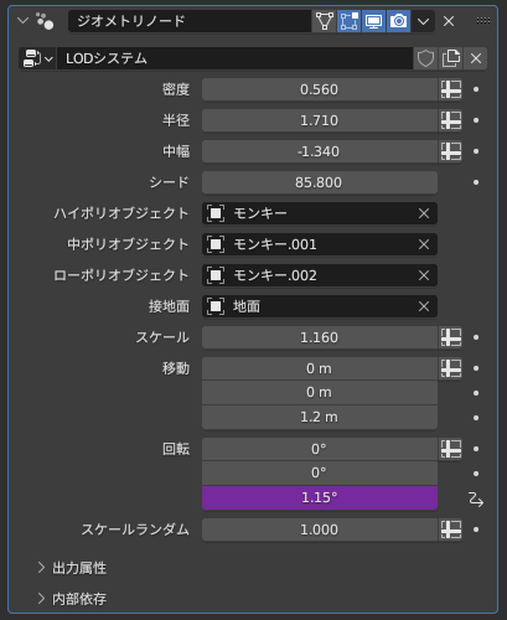Image resolution: width=507 pixels, height=620 pixels.
Task: Click the シード value field 85.800
Action: coord(320,182)
